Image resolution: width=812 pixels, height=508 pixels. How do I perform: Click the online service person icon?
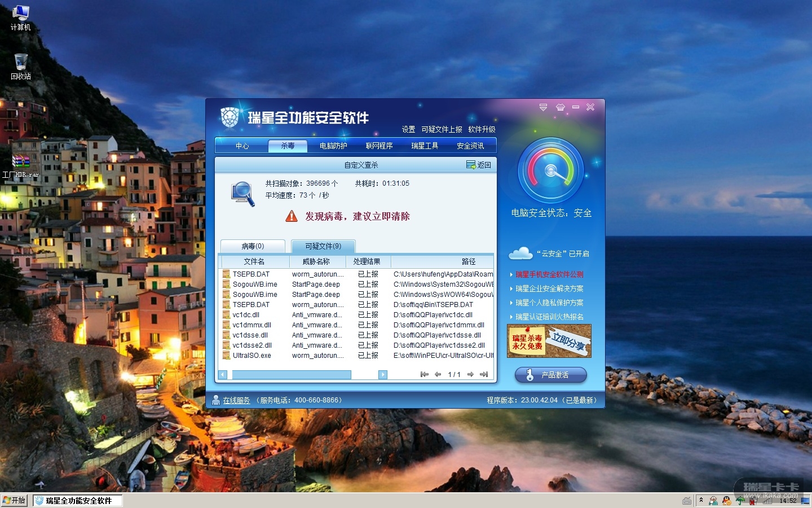[215, 400]
